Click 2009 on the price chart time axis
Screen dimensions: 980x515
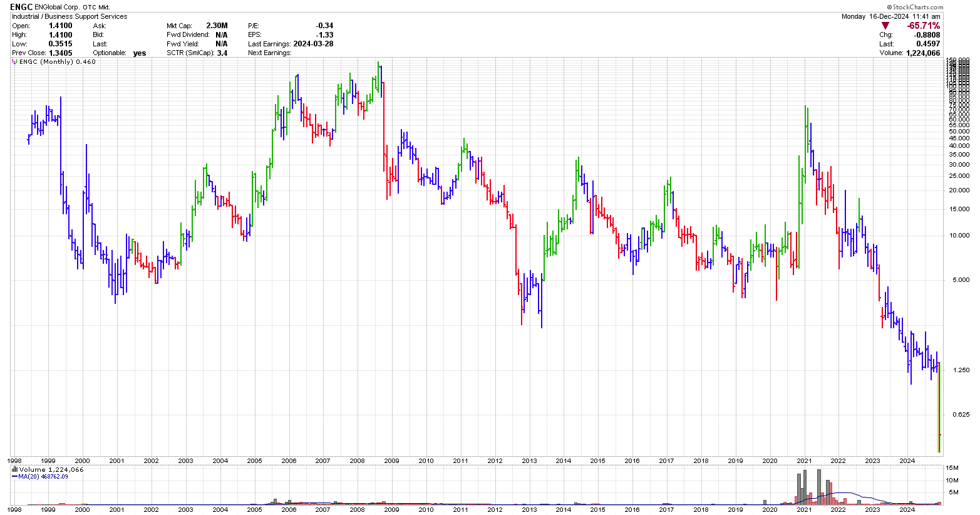click(391, 460)
